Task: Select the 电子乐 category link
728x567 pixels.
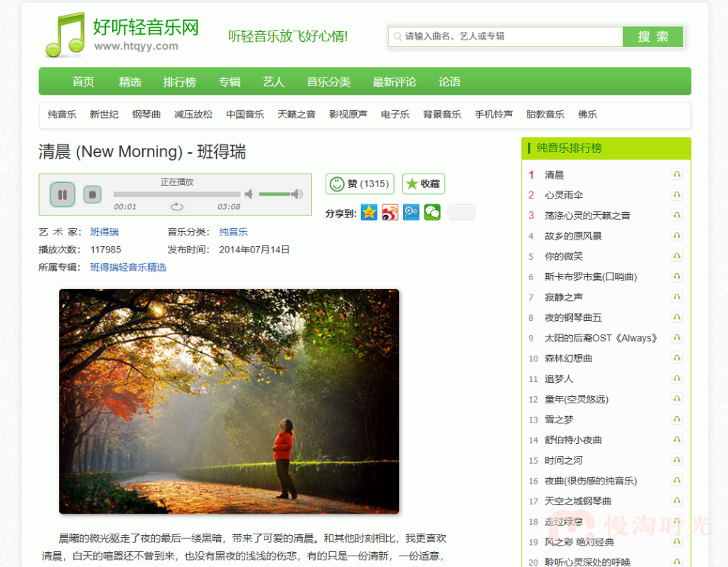Action: 395,115
